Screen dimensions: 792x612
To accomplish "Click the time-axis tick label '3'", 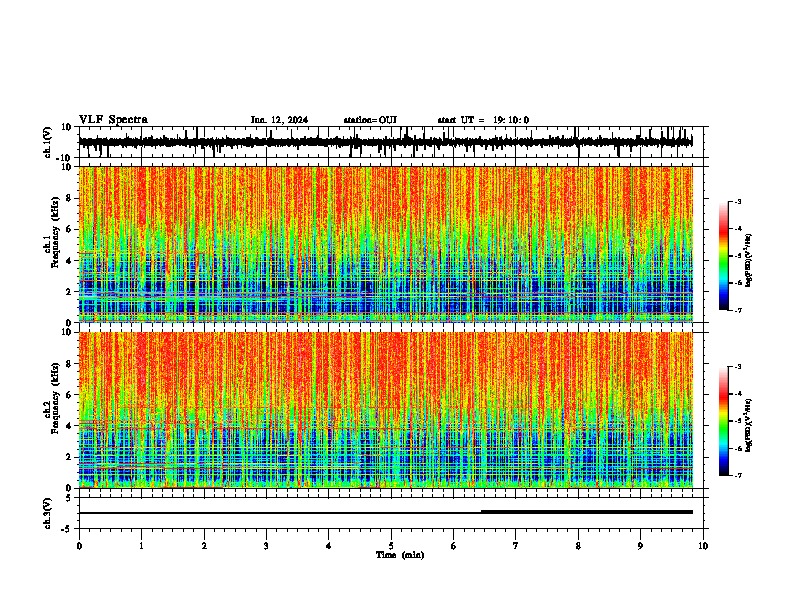I will (266, 546).
